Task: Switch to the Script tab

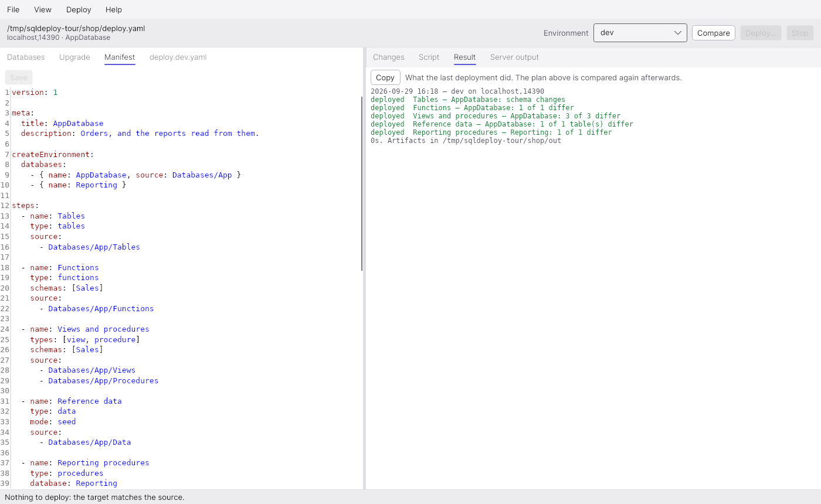Action: click(x=429, y=57)
